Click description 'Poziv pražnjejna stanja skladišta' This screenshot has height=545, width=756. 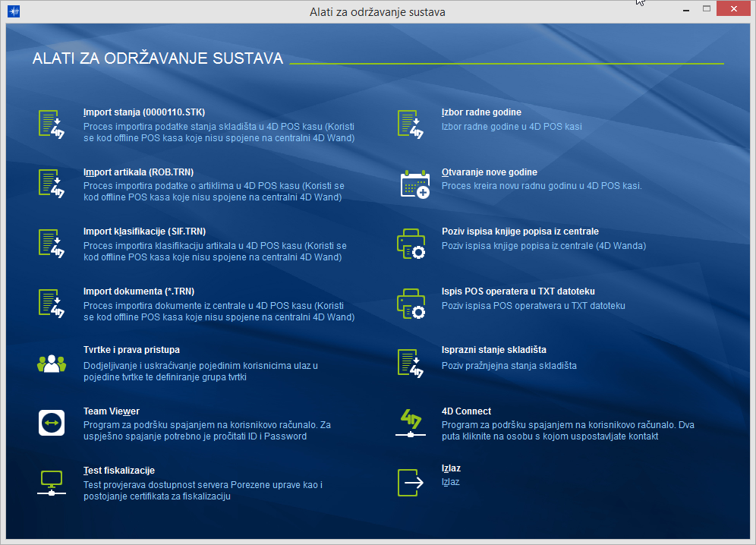pos(509,366)
